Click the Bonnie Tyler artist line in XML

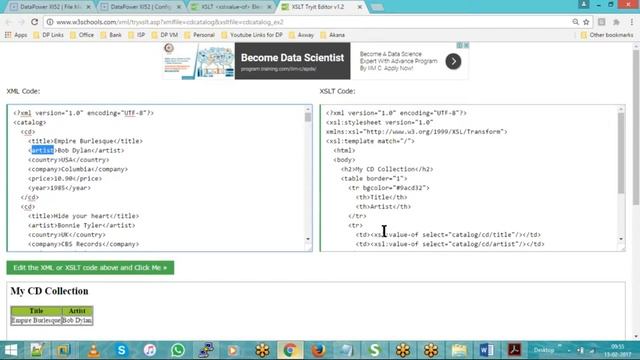[82, 225]
